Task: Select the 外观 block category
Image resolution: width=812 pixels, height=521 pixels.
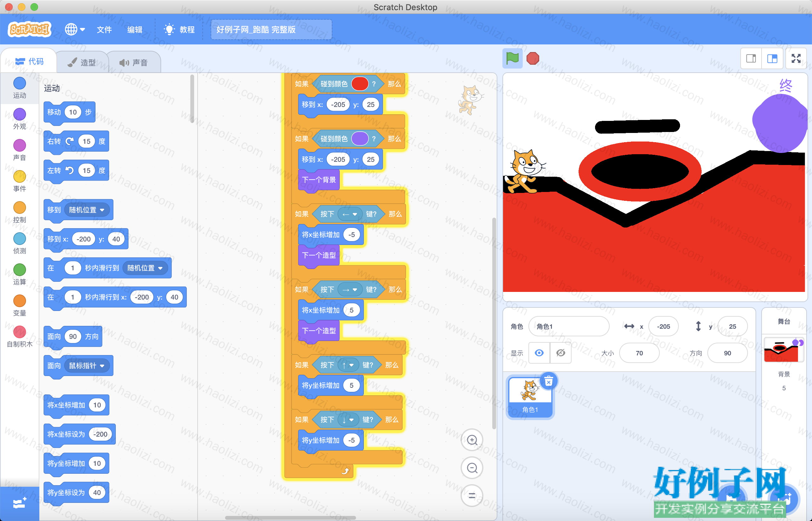Action: [20, 119]
